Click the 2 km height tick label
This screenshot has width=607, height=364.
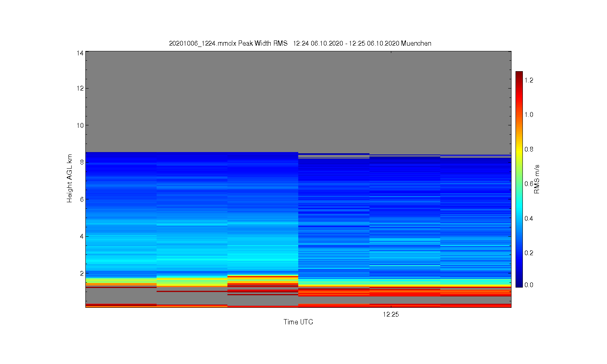click(x=82, y=273)
